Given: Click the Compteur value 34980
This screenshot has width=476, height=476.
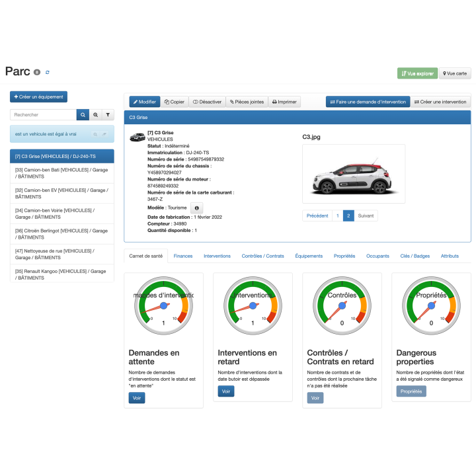Looking at the screenshot, I should [180, 224].
